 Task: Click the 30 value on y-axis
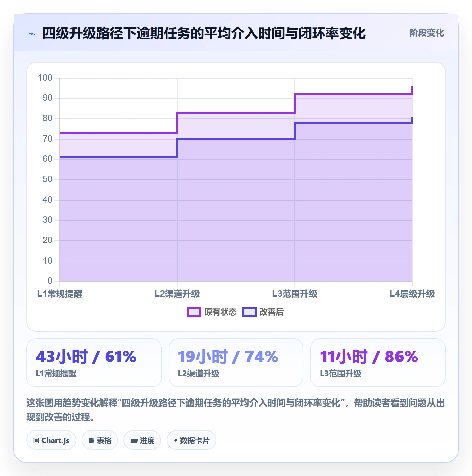pos(48,220)
